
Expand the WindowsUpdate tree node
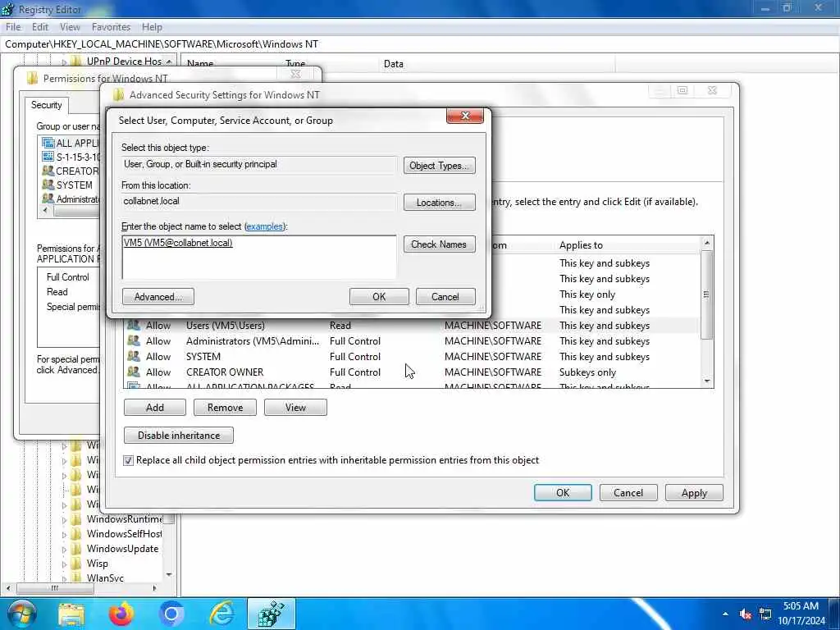coord(64,549)
